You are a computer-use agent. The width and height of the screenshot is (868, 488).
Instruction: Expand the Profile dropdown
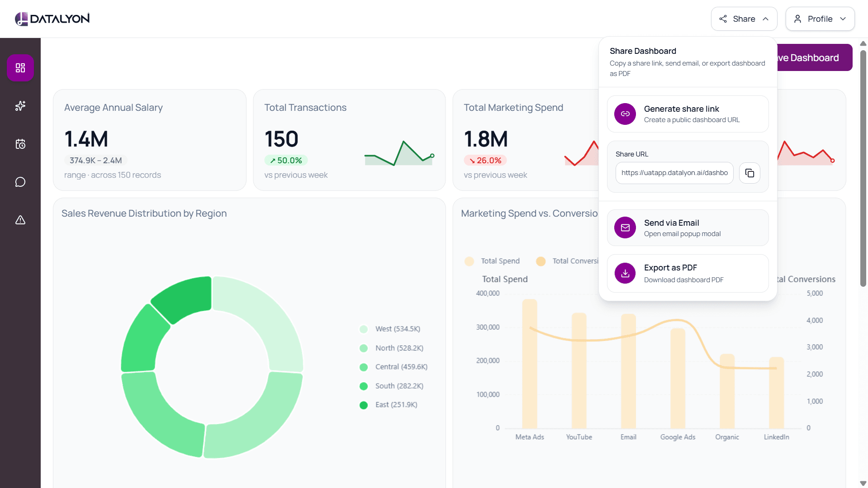820,19
